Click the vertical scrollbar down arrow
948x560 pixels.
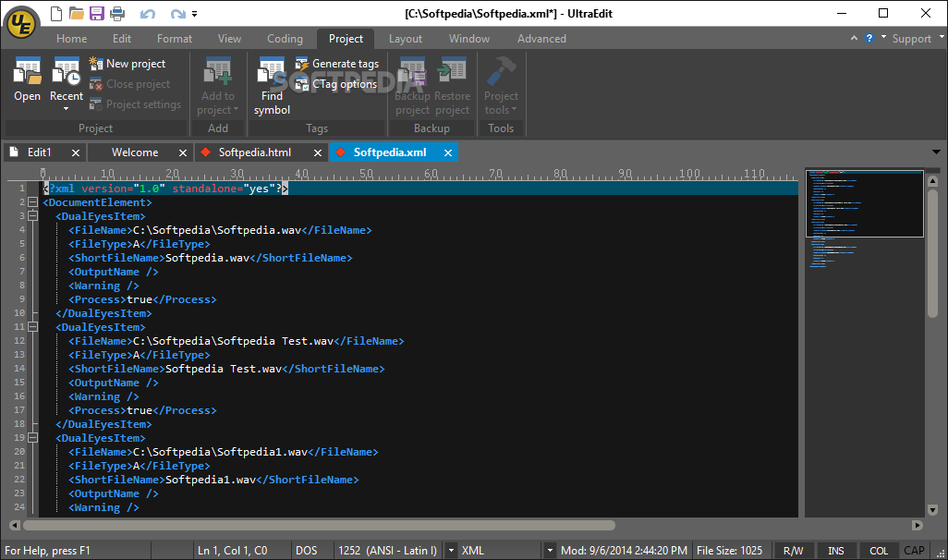click(932, 510)
